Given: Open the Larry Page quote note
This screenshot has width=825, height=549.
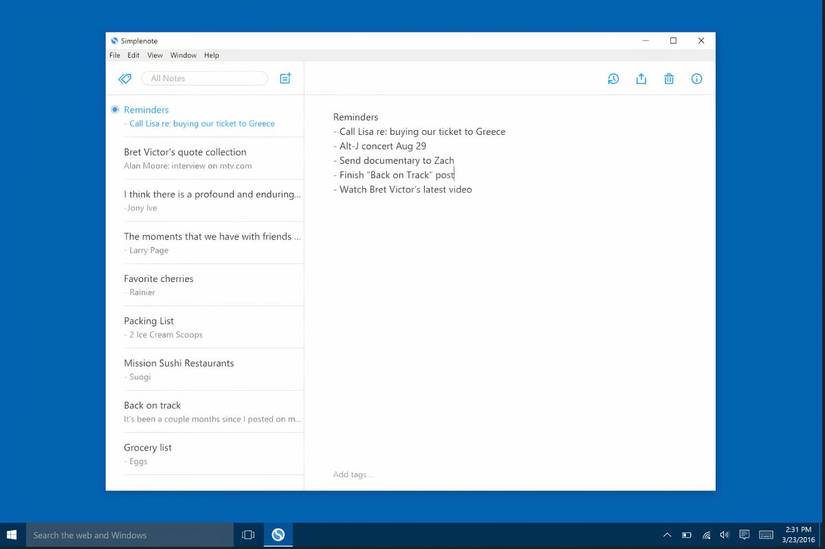Looking at the screenshot, I should (205, 243).
